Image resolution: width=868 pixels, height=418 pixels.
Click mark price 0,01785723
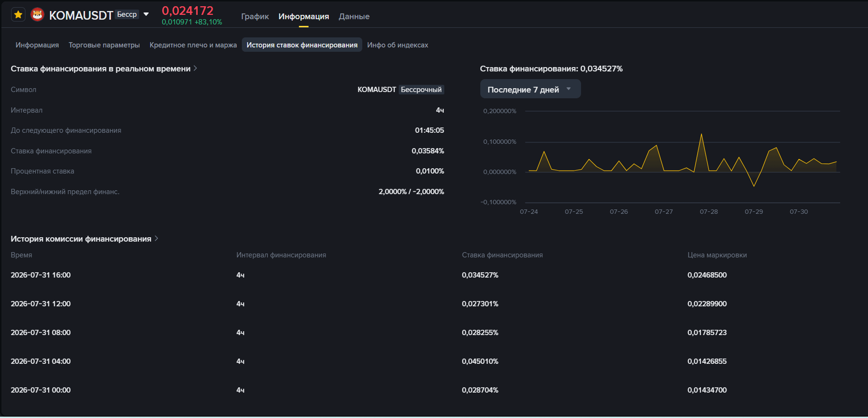coord(707,333)
